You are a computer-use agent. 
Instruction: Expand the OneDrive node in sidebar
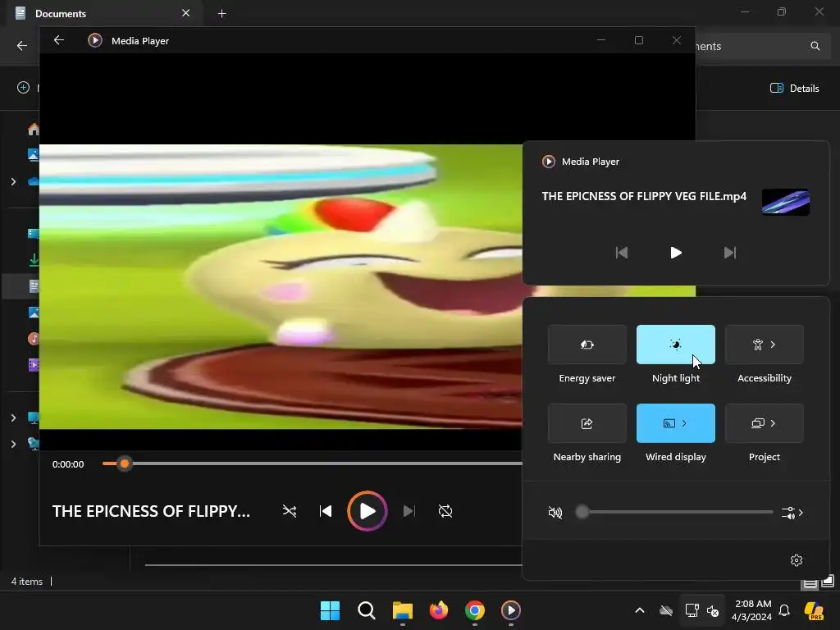pyautogui.click(x=13, y=181)
